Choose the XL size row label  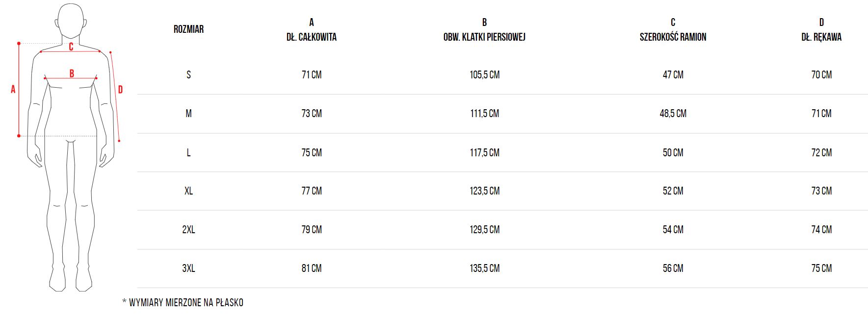(x=188, y=191)
